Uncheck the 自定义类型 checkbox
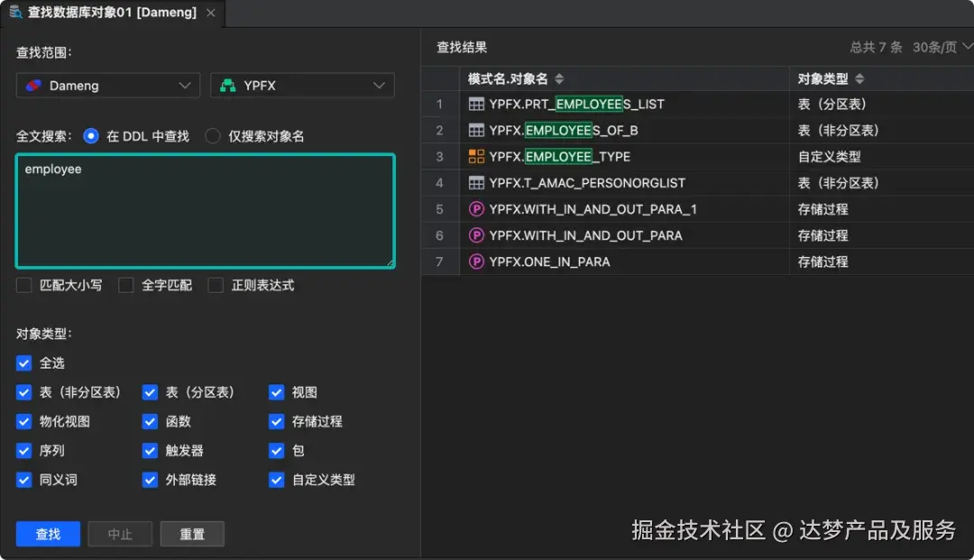974x560 pixels. pos(277,480)
